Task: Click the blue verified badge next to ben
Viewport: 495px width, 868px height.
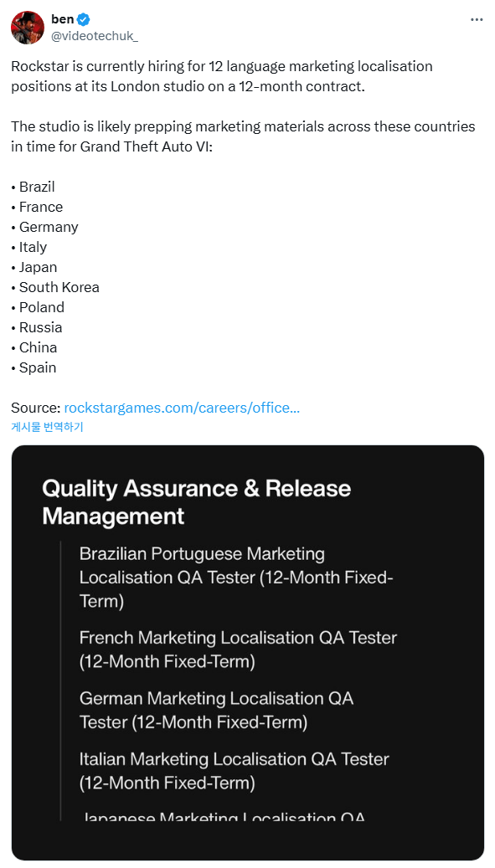Action: click(84, 19)
